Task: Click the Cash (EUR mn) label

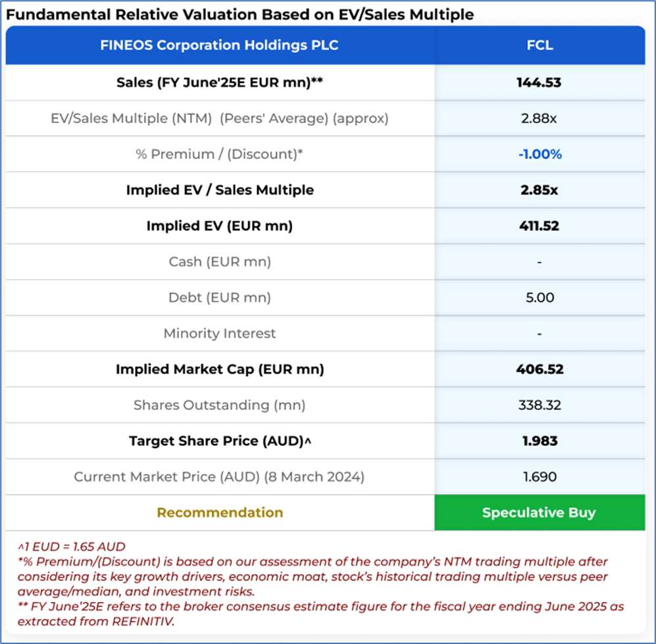Action: click(220, 262)
